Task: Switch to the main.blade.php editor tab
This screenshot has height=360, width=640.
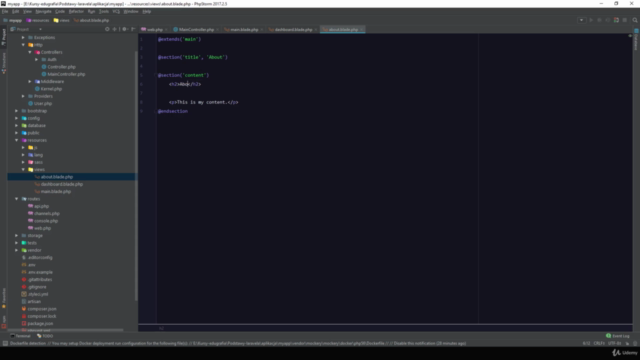Action: click(244, 29)
